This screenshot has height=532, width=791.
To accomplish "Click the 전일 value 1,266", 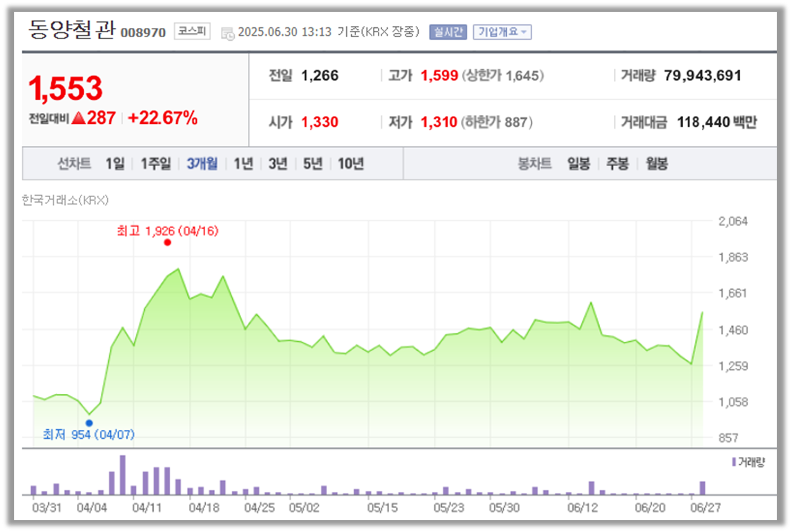I will (320, 76).
